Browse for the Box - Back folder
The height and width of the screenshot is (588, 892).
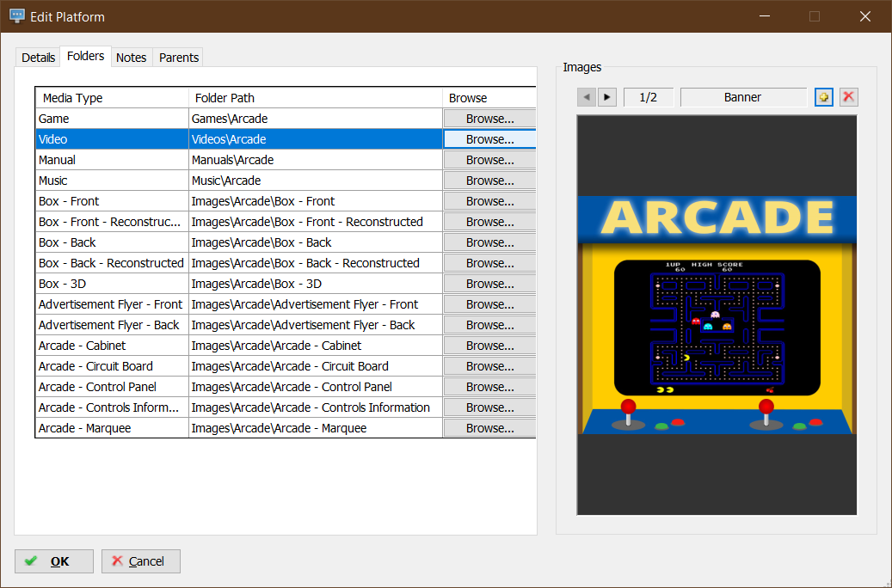489,242
